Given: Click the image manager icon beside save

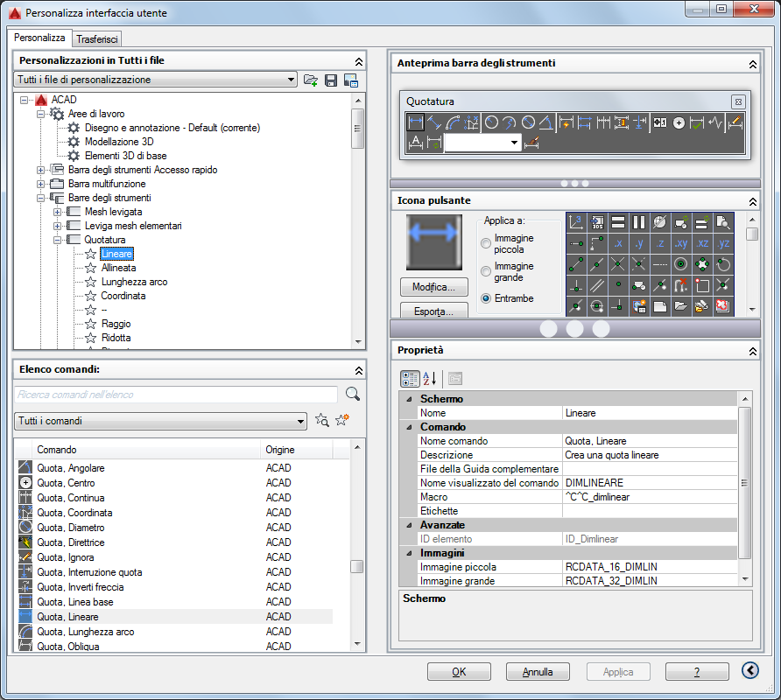Looking at the screenshot, I should pyautogui.click(x=350, y=80).
